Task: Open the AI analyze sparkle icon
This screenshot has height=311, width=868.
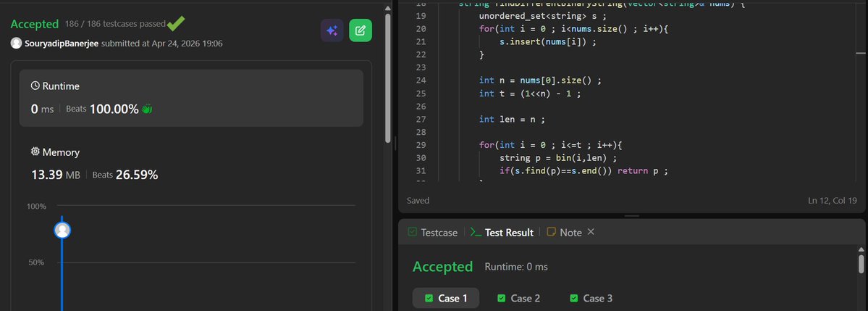Action: tap(332, 30)
